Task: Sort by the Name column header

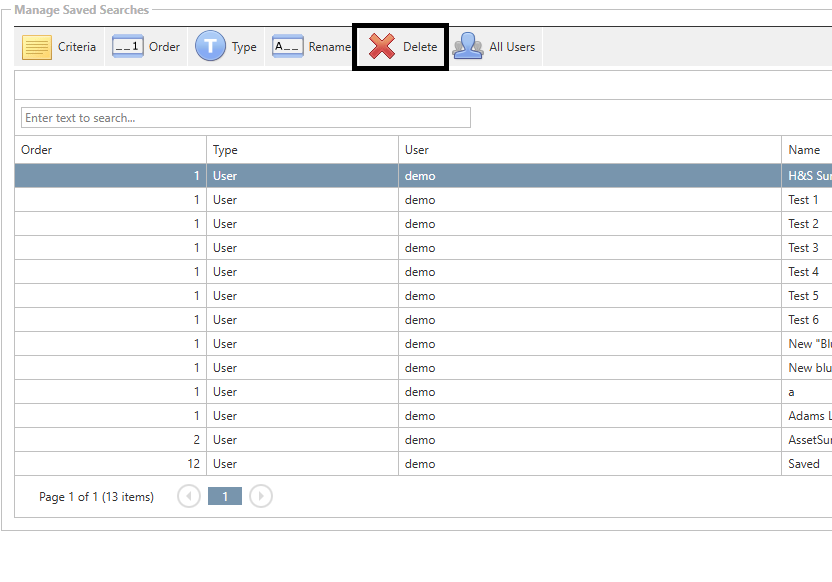Action: [x=804, y=150]
